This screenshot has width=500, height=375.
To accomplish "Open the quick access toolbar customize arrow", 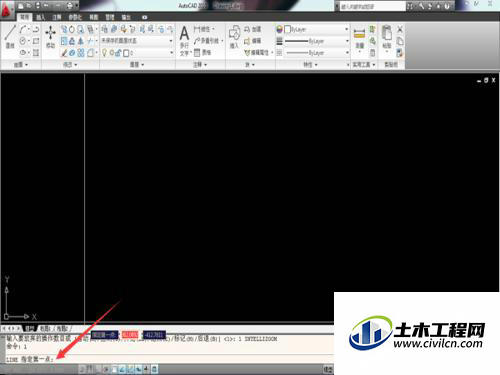I will pos(77,5).
